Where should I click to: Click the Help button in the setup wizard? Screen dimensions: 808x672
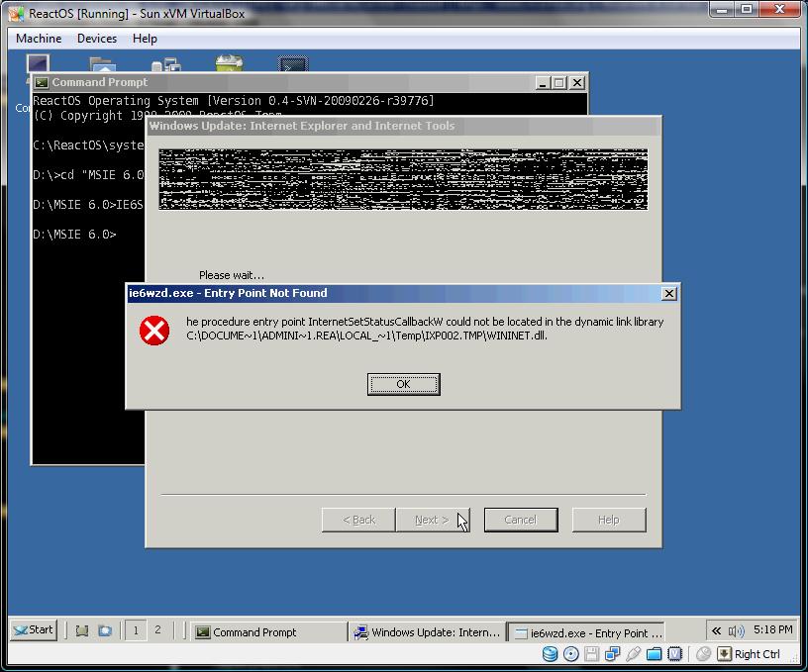tap(609, 520)
